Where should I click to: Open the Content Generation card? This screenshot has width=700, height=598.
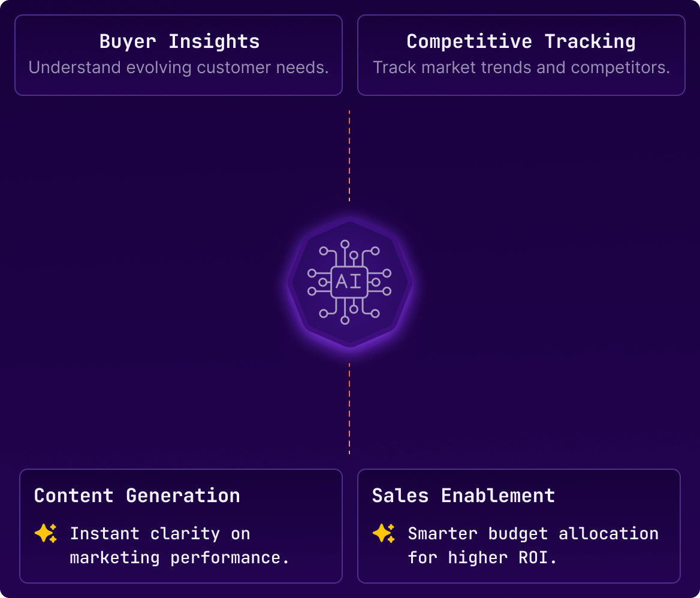[181, 526]
